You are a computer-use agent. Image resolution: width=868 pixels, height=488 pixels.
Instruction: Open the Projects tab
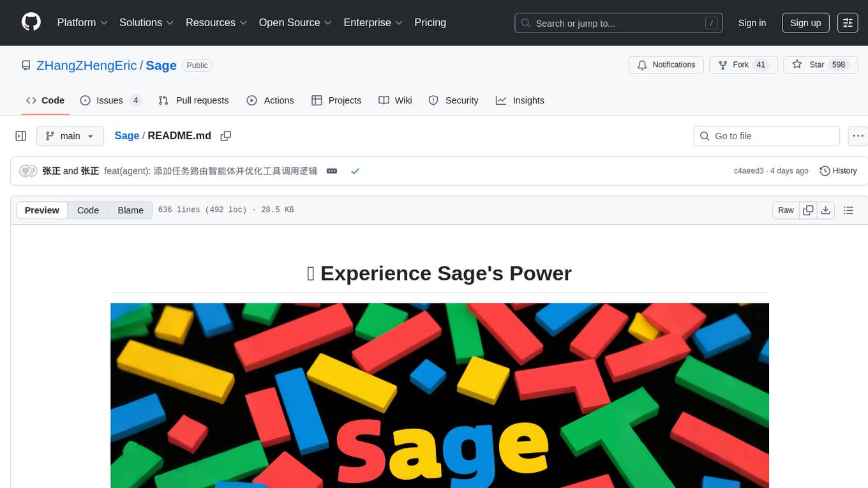(x=336, y=100)
